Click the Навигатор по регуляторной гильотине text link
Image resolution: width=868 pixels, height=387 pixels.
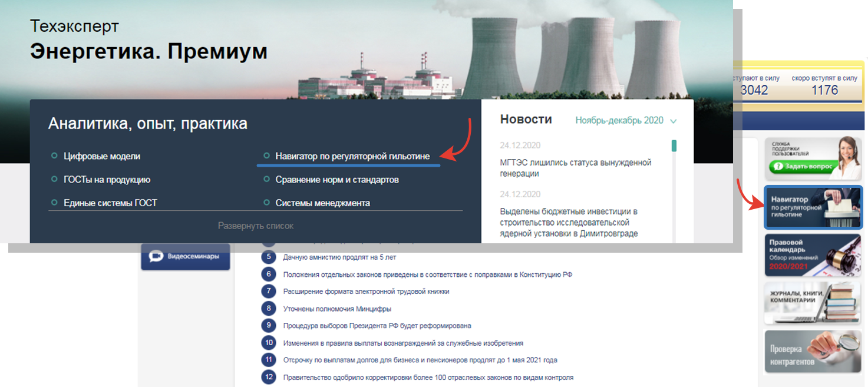352,156
